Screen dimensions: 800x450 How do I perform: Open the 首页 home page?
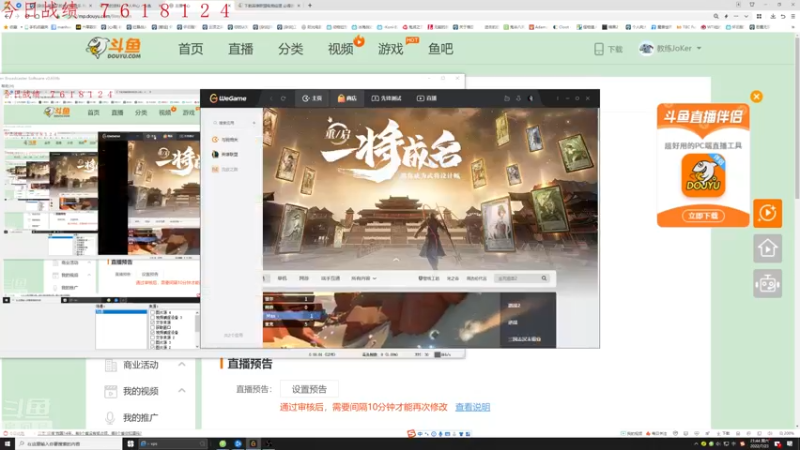pyautogui.click(x=190, y=49)
